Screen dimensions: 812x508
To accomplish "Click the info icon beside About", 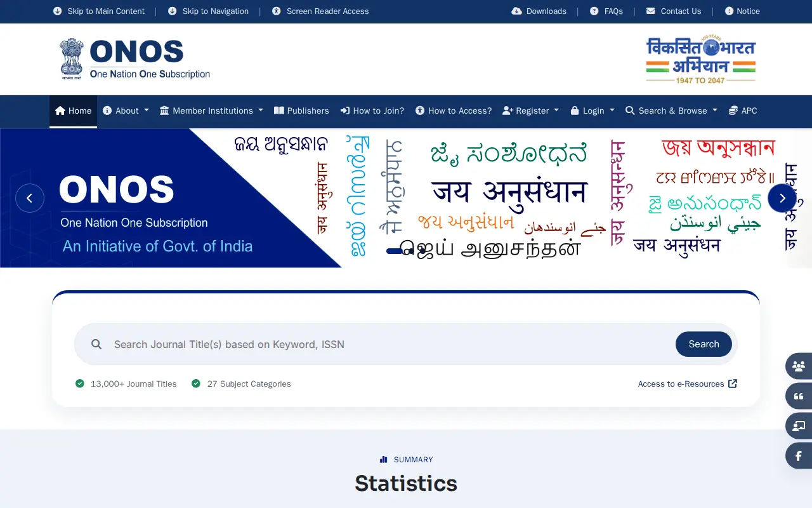I will [x=107, y=110].
